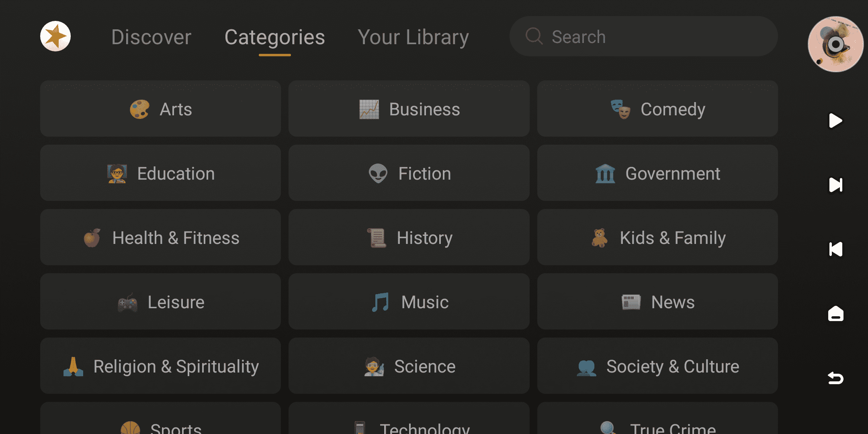The image size is (868, 434).
Task: Open the News category
Action: (x=657, y=302)
